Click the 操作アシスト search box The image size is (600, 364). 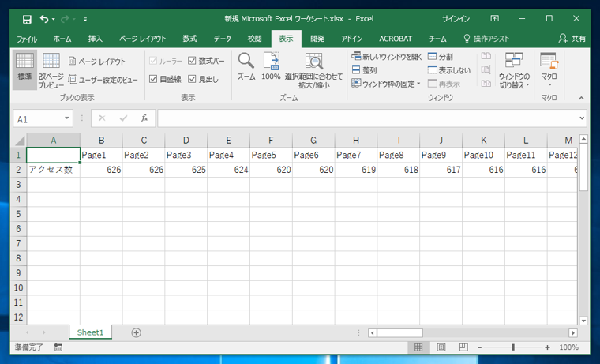(x=487, y=39)
